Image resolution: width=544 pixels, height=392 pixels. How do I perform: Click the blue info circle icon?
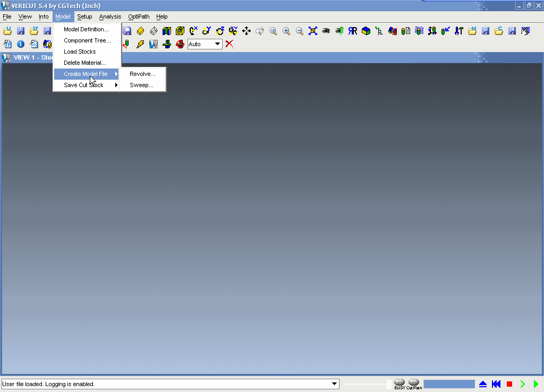[x=21, y=44]
